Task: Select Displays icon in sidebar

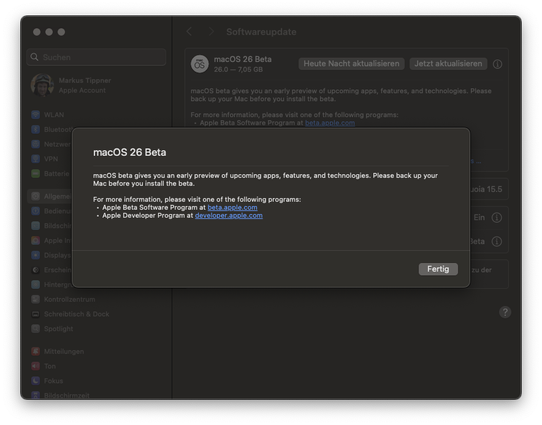Action: click(x=35, y=255)
